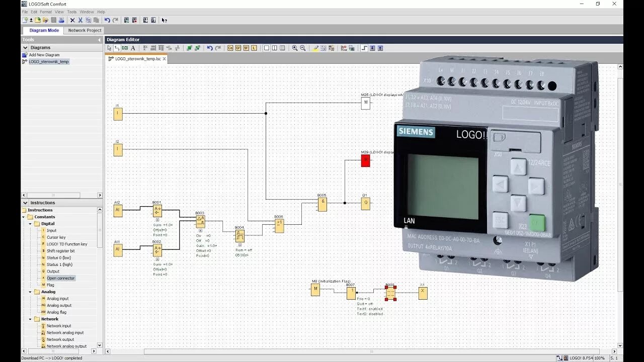Click the I1 input block

click(x=118, y=114)
